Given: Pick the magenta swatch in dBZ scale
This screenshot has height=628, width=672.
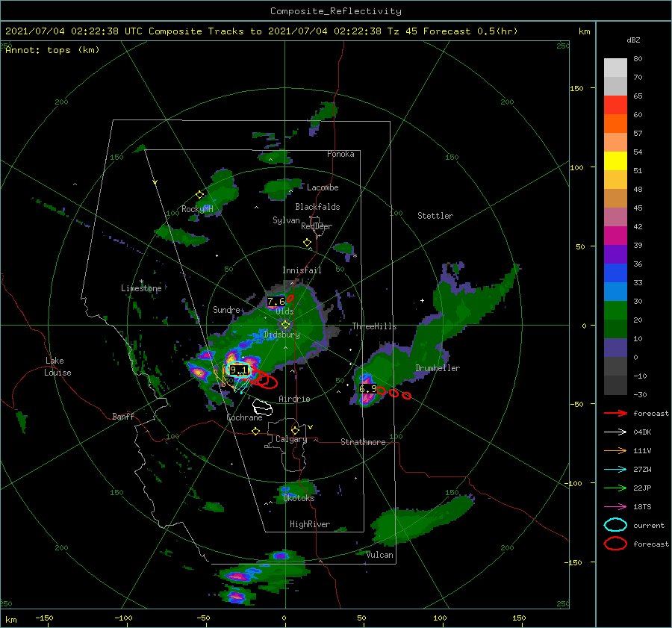Looking at the screenshot, I should click(615, 235).
